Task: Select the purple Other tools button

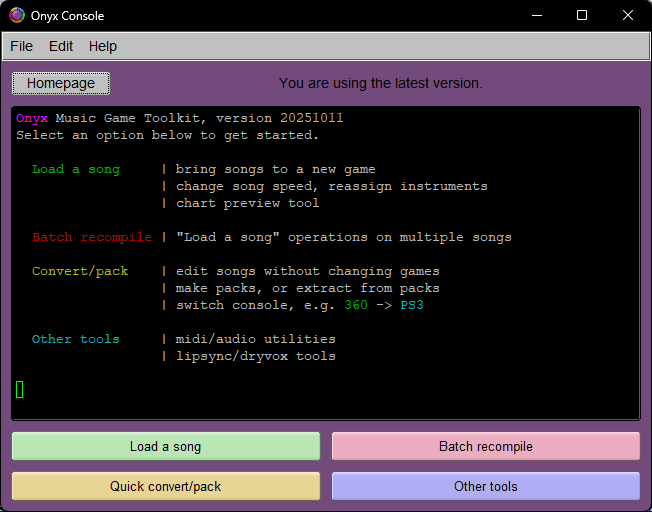Action: point(485,486)
